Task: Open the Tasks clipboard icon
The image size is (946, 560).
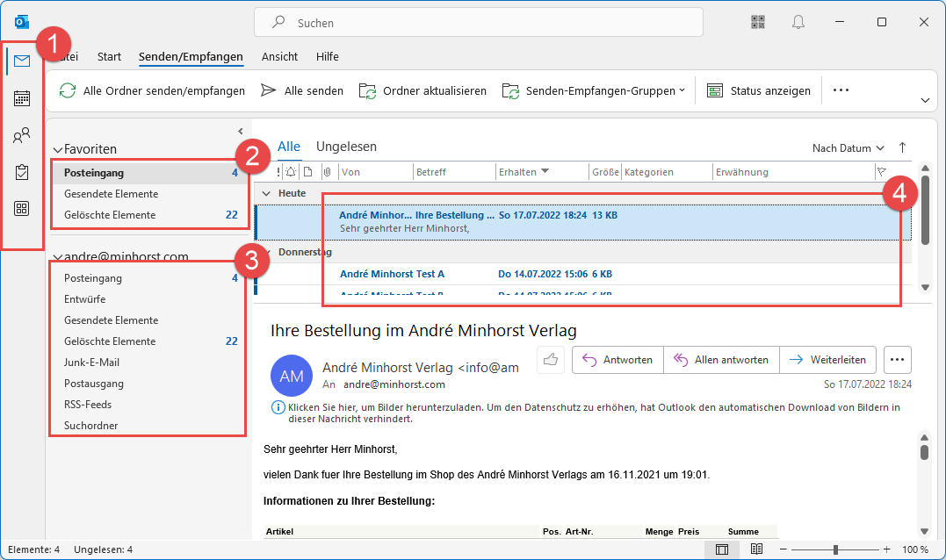Action: pyautogui.click(x=22, y=172)
